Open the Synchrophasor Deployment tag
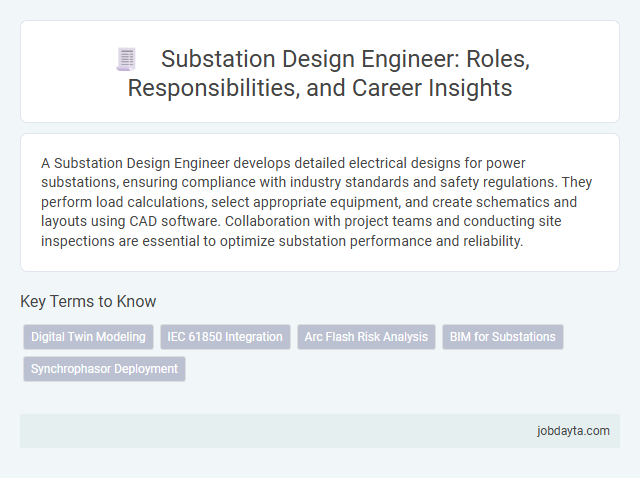Image resolution: width=640 pixels, height=478 pixels. point(104,369)
